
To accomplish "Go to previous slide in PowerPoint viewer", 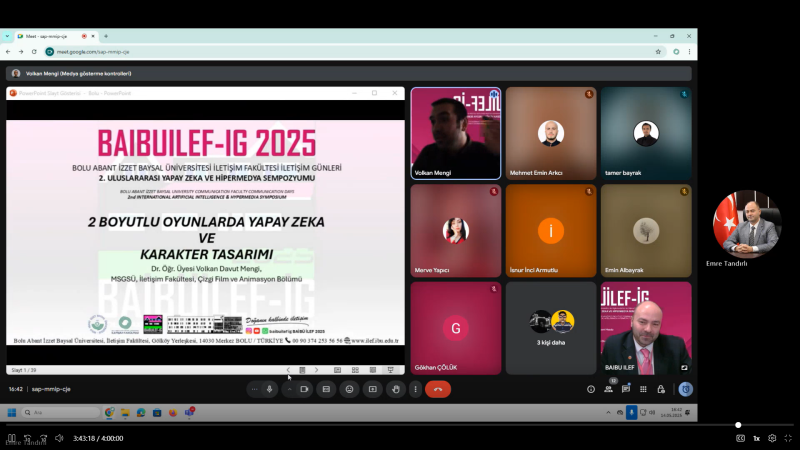I will click(288, 370).
